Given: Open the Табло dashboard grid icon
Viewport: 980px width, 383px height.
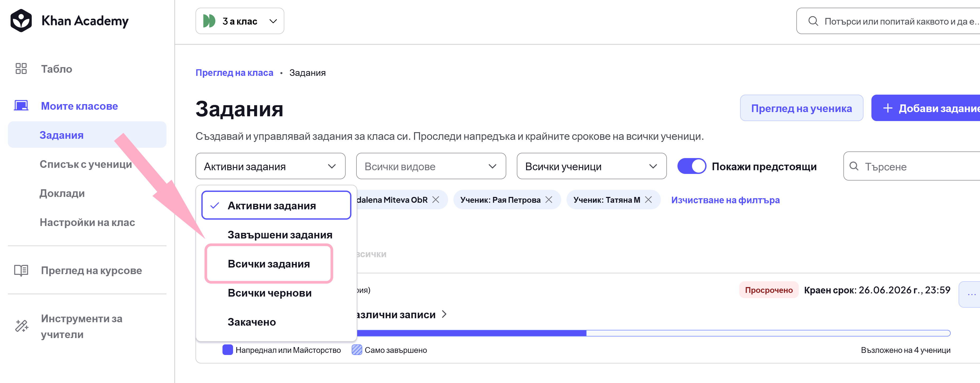Looking at the screenshot, I should pos(21,68).
